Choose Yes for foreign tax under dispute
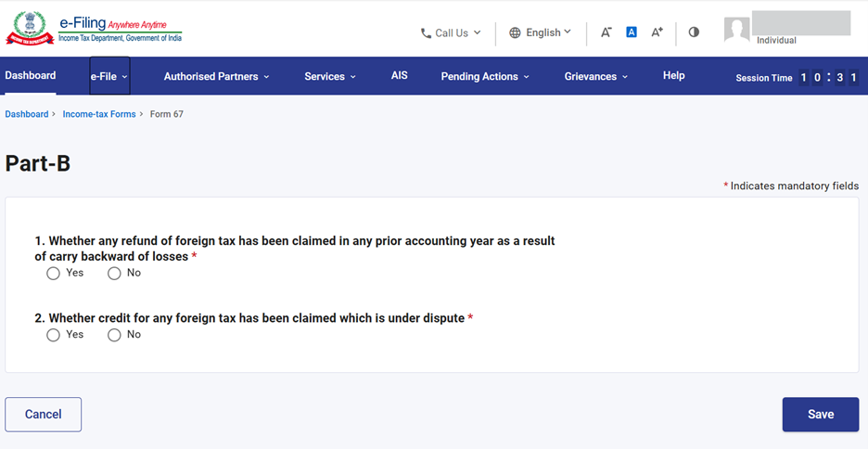The width and height of the screenshot is (868, 449). pos(54,335)
